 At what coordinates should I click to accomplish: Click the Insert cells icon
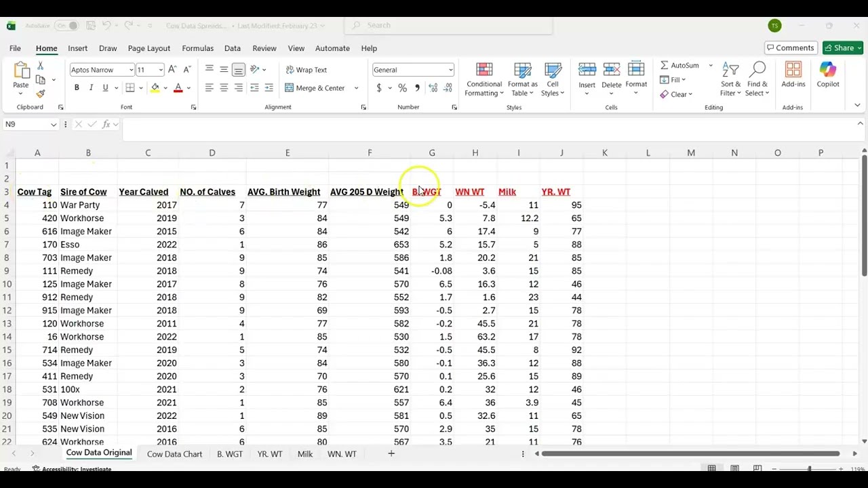point(587,70)
